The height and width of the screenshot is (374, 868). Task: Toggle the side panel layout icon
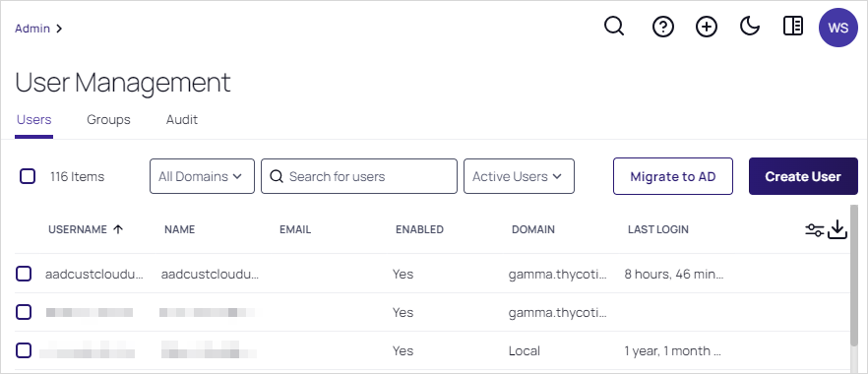point(793,27)
